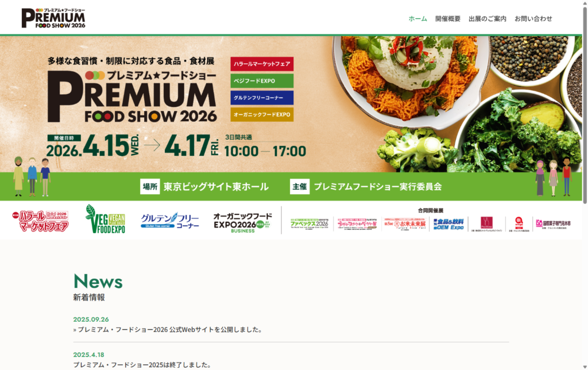Open the 開催概要 menu item
Screen dimensions: 588x370
[448, 18]
